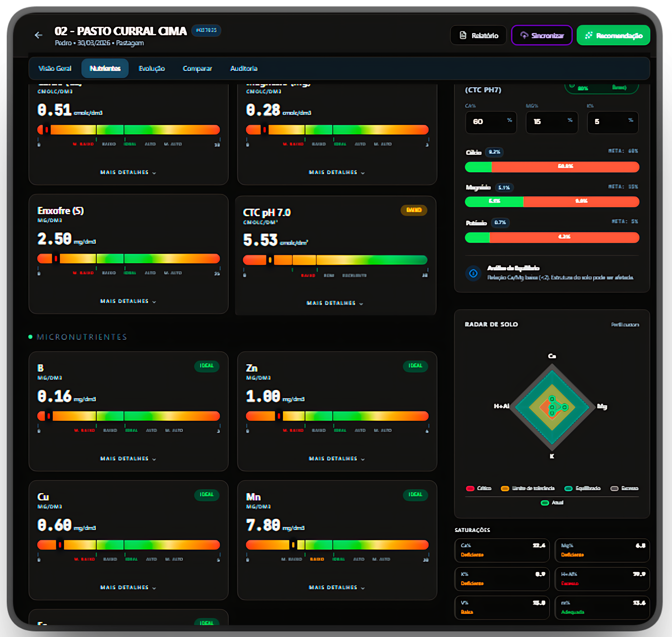This screenshot has width=672, height=637.
Task: Click the status badge on CTC pH 7.0 card
Action: (x=413, y=210)
